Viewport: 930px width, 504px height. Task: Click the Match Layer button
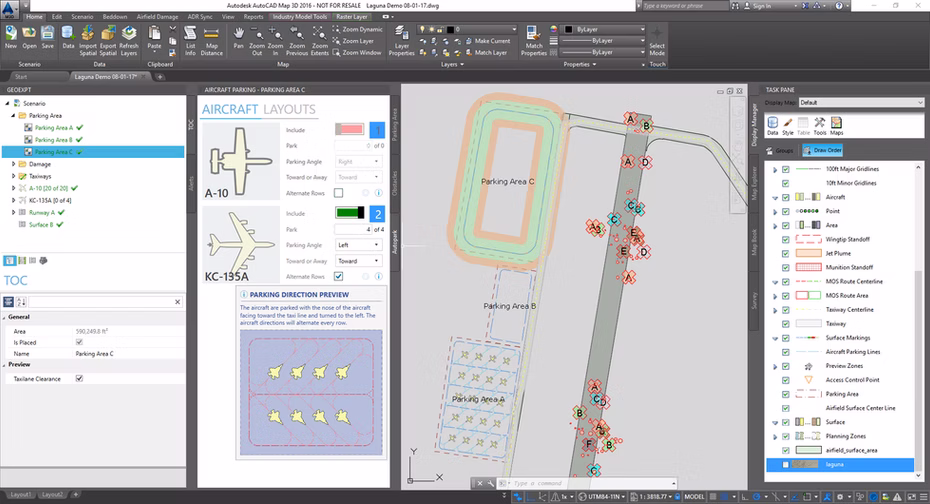tap(485, 52)
